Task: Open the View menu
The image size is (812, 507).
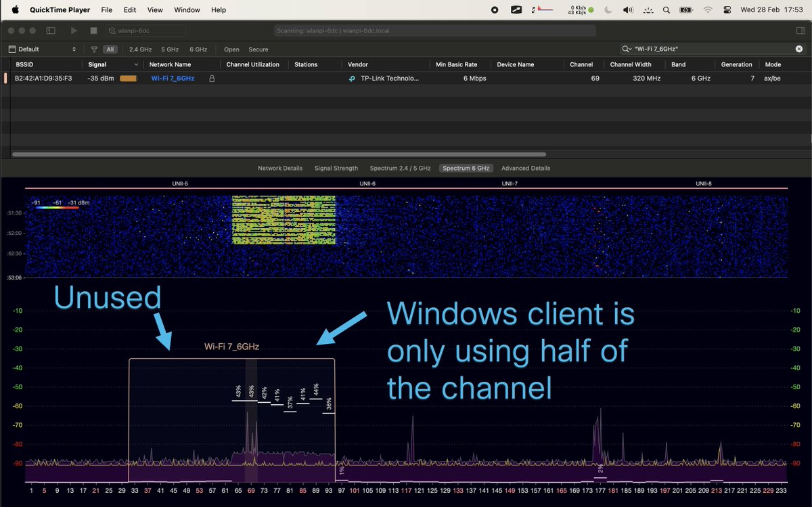Action: [x=155, y=10]
